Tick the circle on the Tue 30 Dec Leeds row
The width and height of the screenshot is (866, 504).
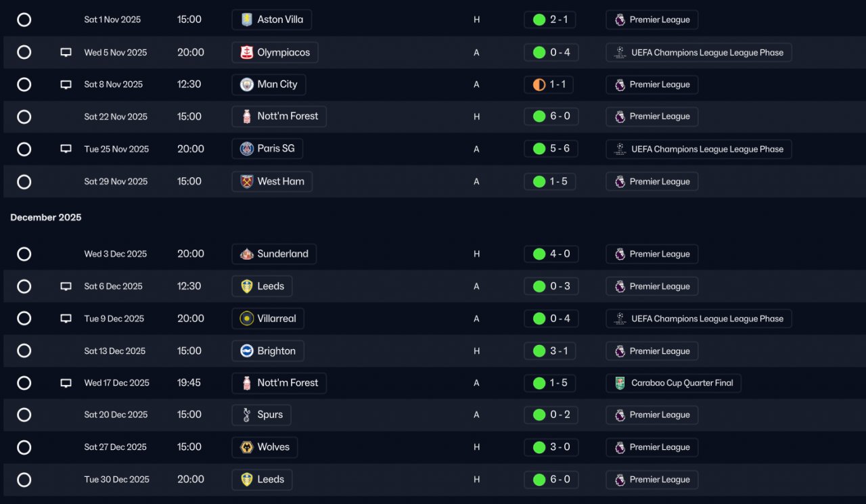(24, 480)
